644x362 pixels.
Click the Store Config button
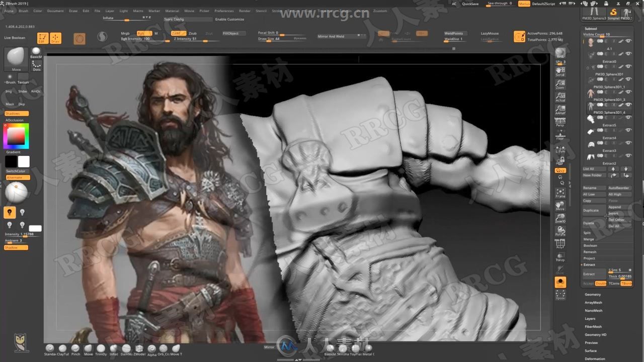tap(187, 19)
